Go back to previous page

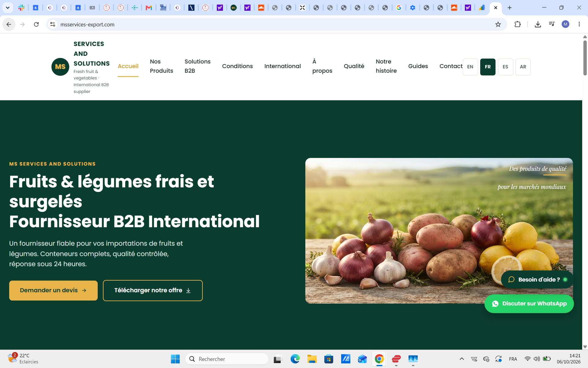click(x=9, y=24)
